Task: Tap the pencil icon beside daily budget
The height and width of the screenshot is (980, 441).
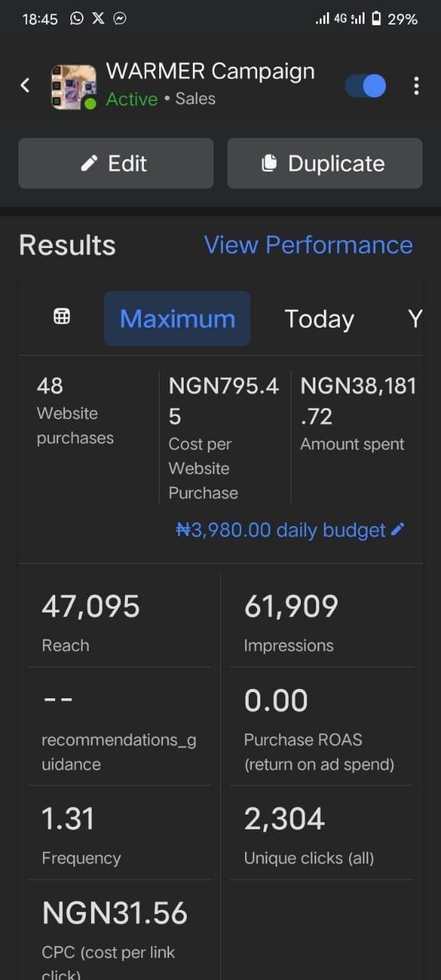Action: pyautogui.click(x=397, y=529)
